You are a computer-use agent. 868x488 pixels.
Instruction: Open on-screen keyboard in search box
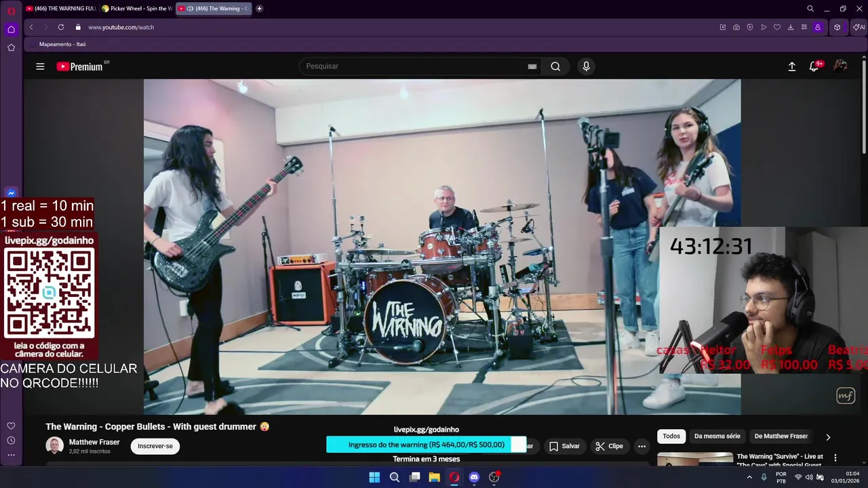coord(532,66)
